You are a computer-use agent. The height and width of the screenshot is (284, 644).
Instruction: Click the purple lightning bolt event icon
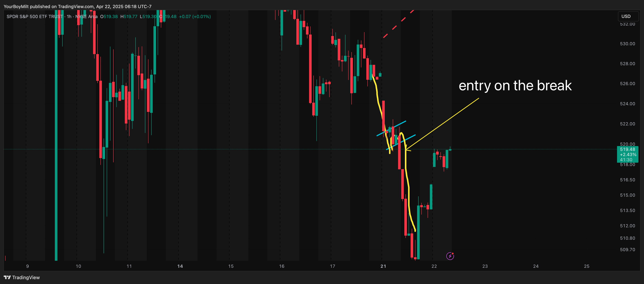[x=450, y=256]
